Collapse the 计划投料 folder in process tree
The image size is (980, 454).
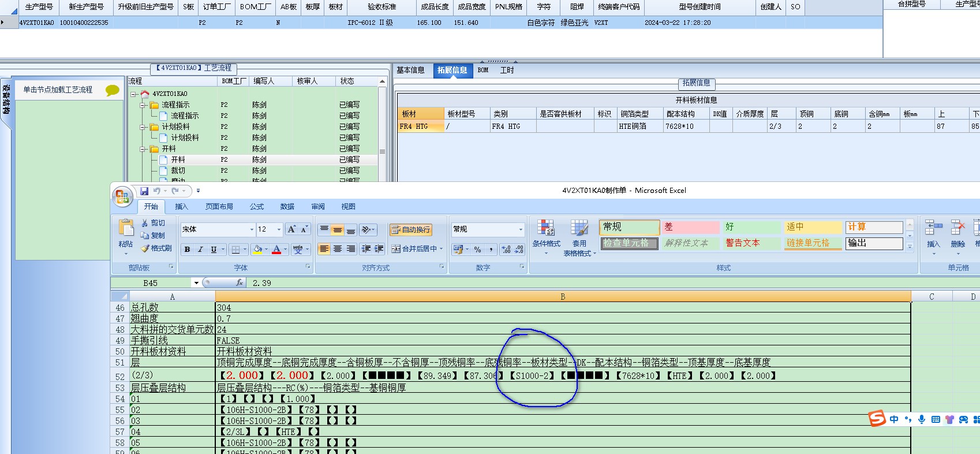(143, 126)
